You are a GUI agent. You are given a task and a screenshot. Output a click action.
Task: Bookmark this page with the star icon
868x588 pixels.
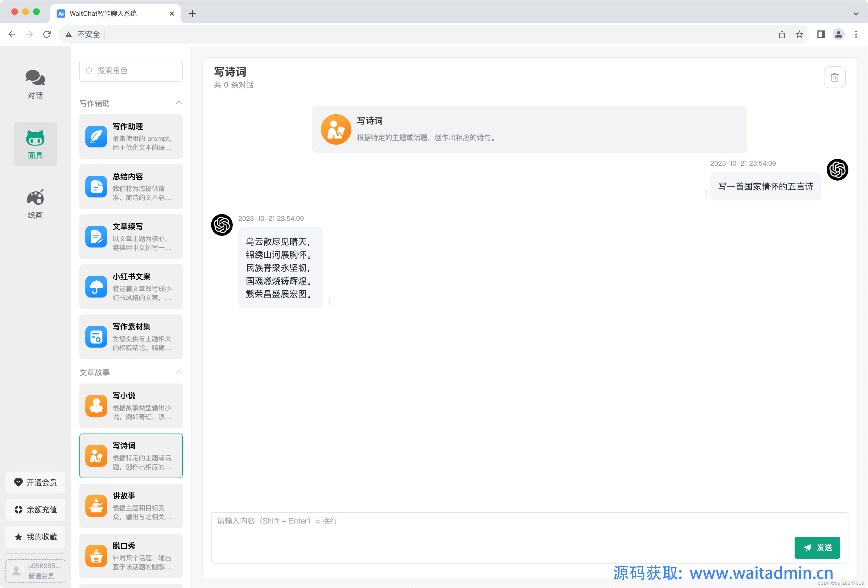click(x=799, y=34)
